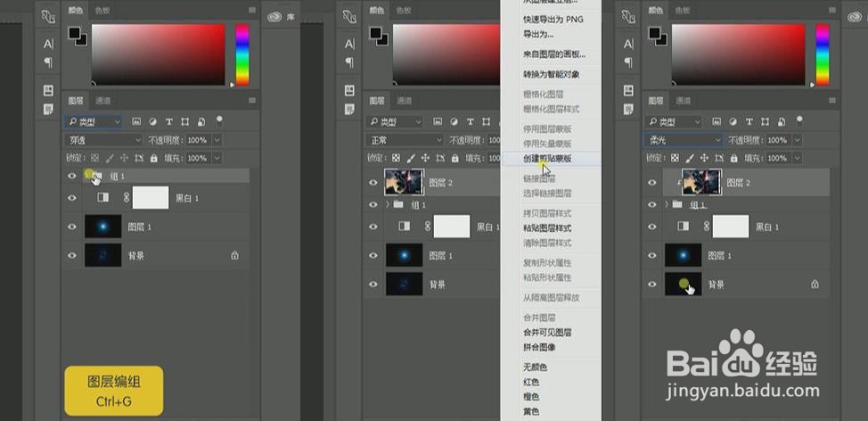Select the 图层 2 thumbnail in middle panel
868x421 pixels.
pos(404,183)
